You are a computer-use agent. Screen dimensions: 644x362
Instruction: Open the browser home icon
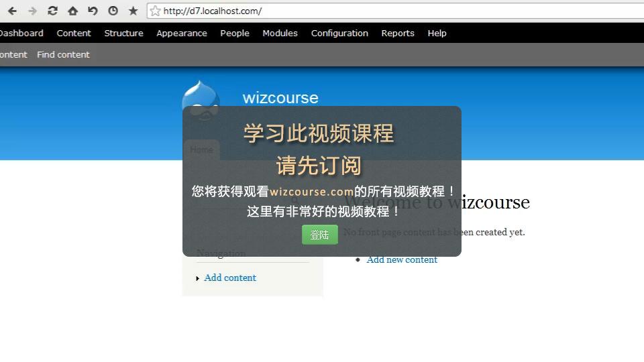point(72,11)
